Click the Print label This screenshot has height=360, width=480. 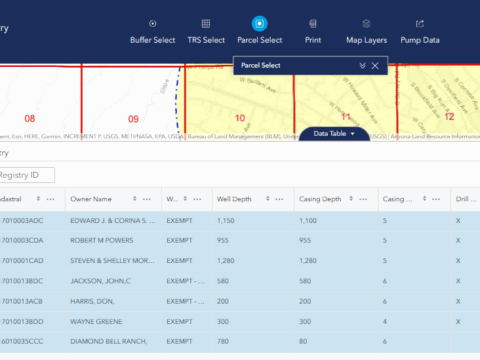(x=313, y=40)
